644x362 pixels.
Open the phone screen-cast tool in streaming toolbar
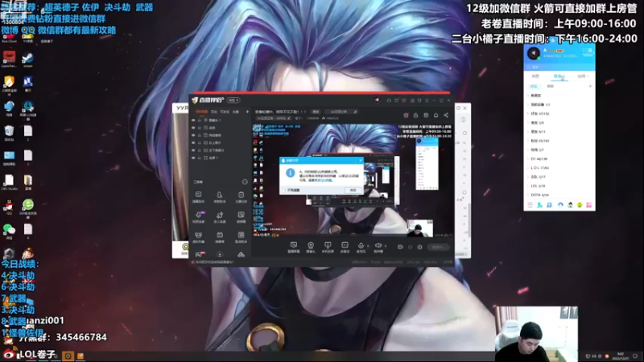pos(328,247)
